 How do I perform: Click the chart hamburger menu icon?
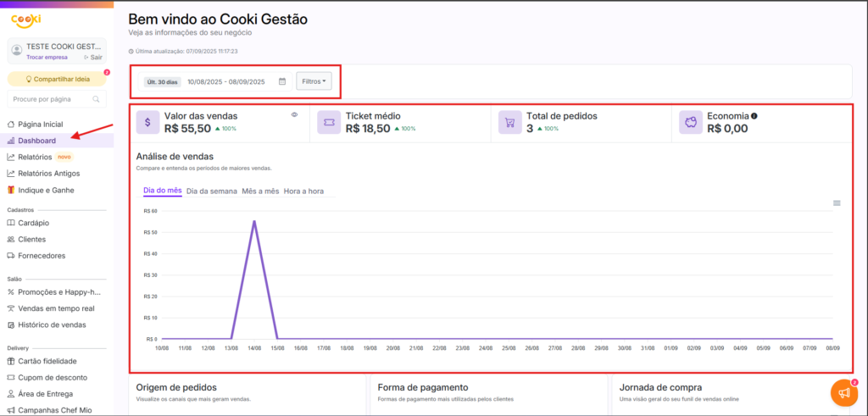[x=837, y=203]
